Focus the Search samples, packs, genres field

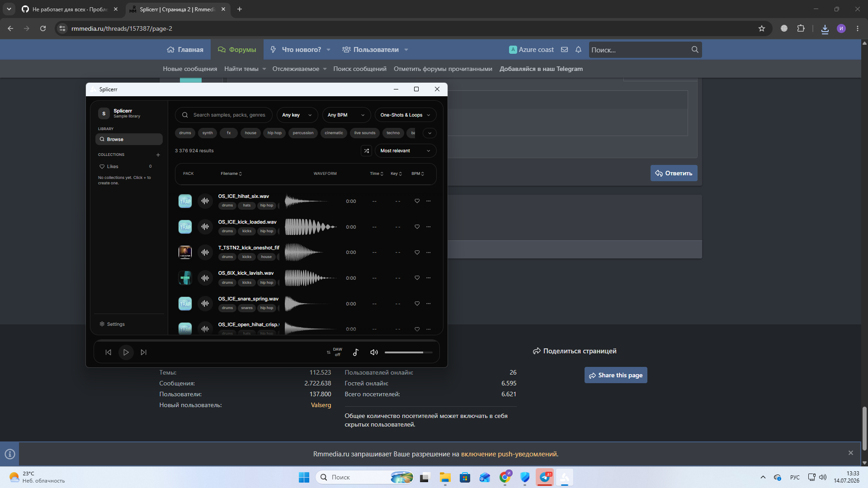pos(224,115)
